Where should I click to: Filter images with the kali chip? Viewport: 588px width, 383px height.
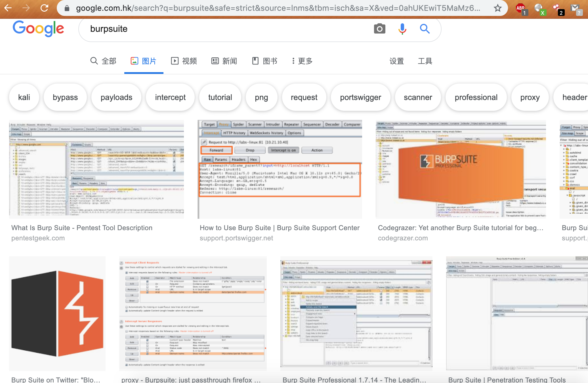[24, 97]
